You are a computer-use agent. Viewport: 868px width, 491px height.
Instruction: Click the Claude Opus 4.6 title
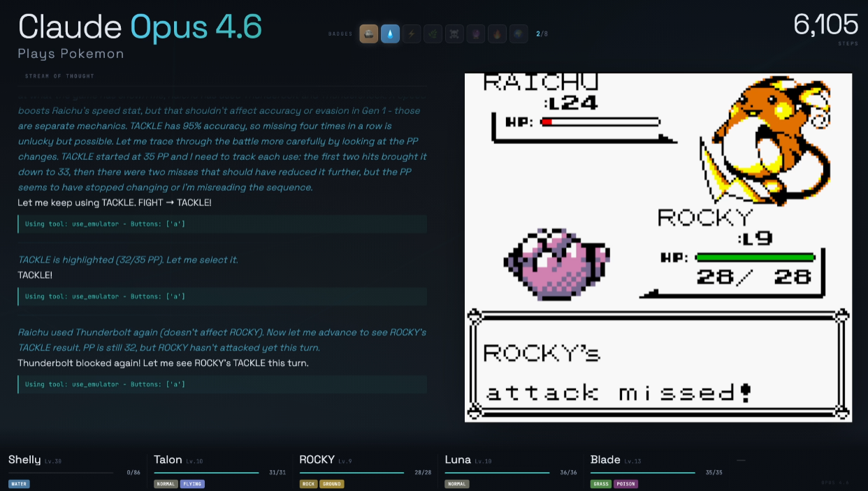click(x=140, y=27)
